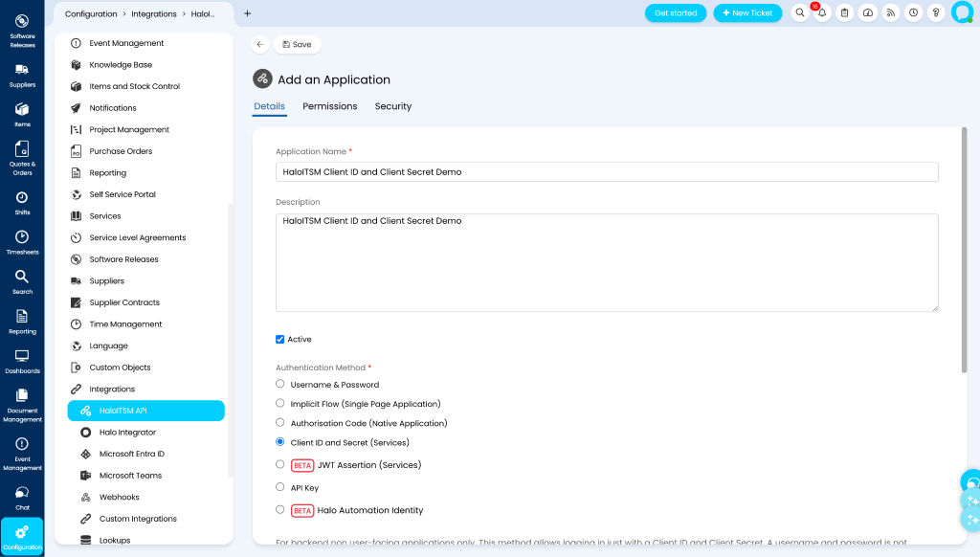Open Items in the left navigation bar
This screenshot has width=980, height=557.
click(22, 115)
